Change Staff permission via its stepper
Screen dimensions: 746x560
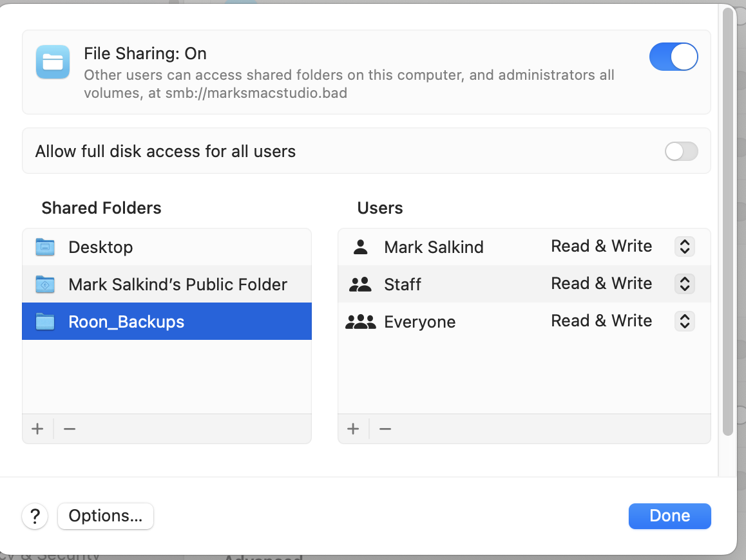pyautogui.click(x=684, y=284)
